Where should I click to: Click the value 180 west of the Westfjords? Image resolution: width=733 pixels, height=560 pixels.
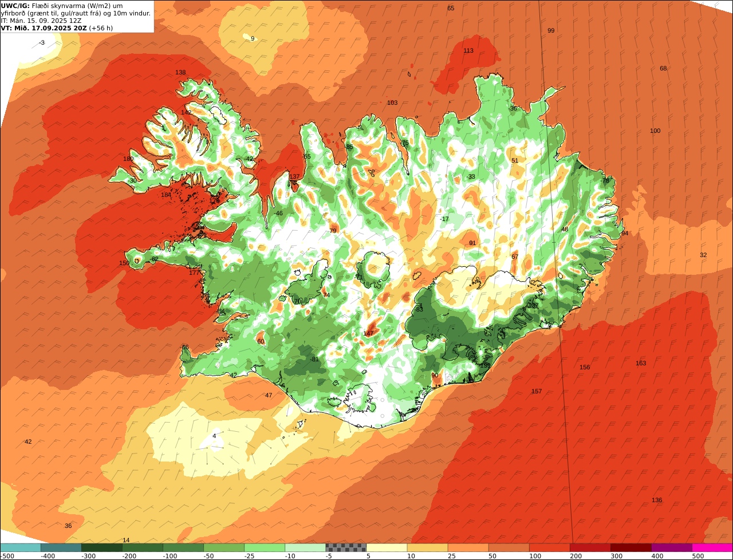tap(128, 159)
